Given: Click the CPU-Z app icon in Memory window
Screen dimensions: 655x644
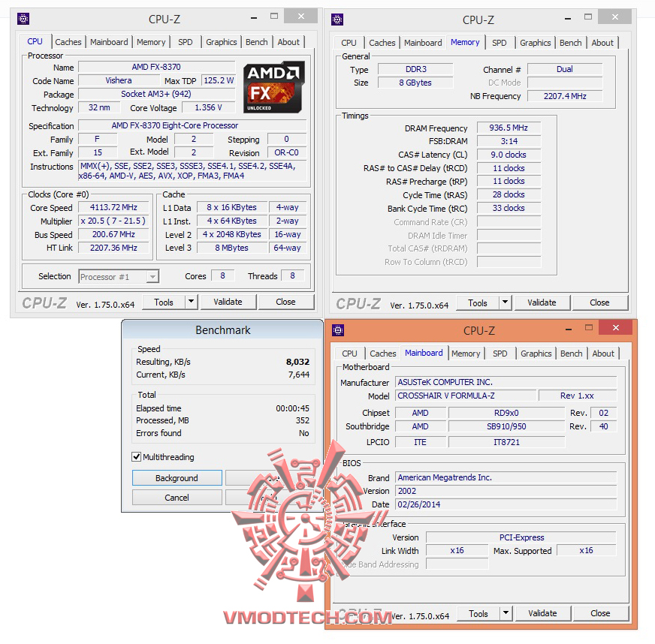Looking at the screenshot, I should click(337, 20).
